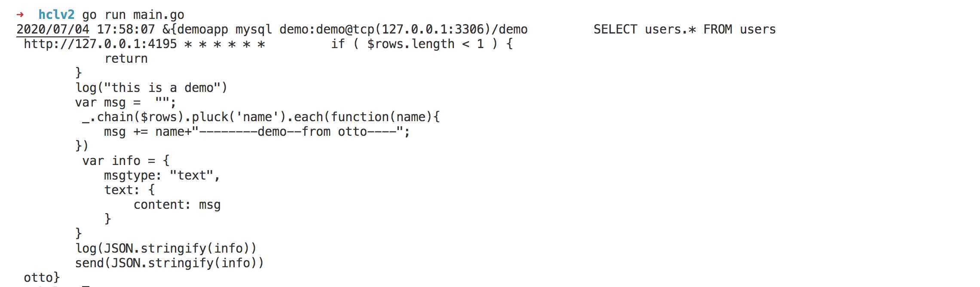Click the 'var info = {' line
Image resolution: width=980 pixels, height=287 pixels.
[126, 161]
